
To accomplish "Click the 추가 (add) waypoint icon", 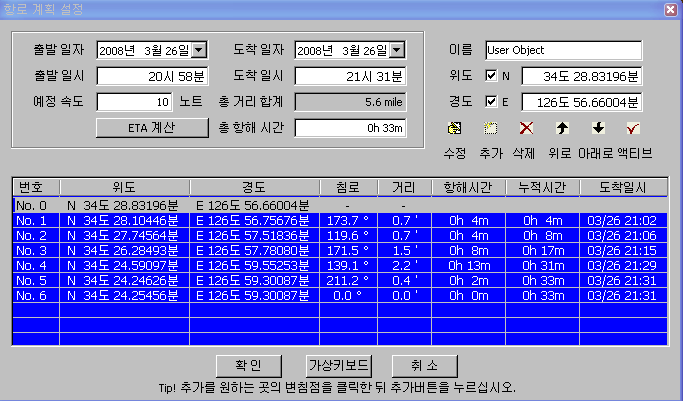I will click(490, 128).
